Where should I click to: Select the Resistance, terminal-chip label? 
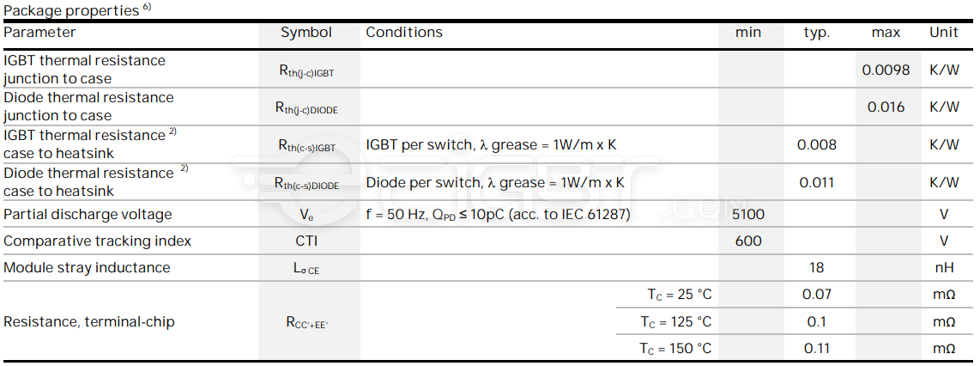pos(88,322)
